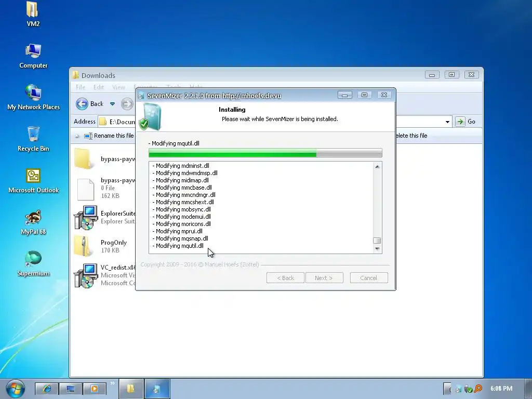Click Rename this file in the task strip
Screen dimensions: 532x399
pos(109,136)
